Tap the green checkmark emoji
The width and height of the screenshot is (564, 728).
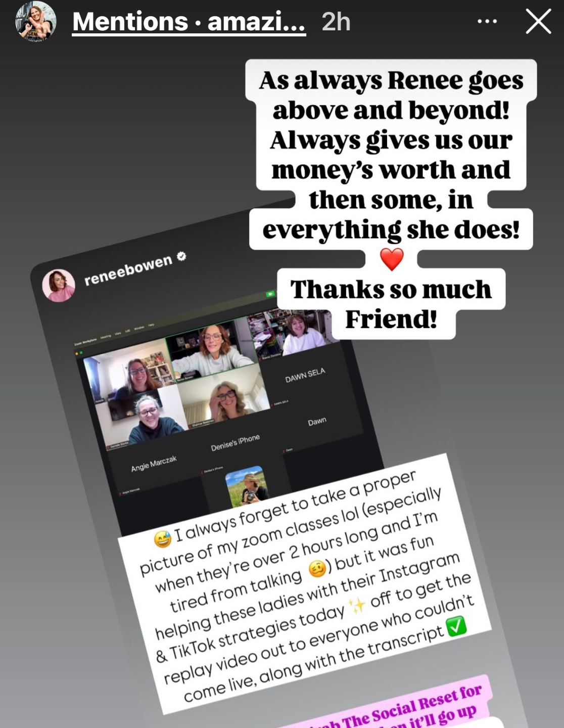pyautogui.click(x=456, y=626)
